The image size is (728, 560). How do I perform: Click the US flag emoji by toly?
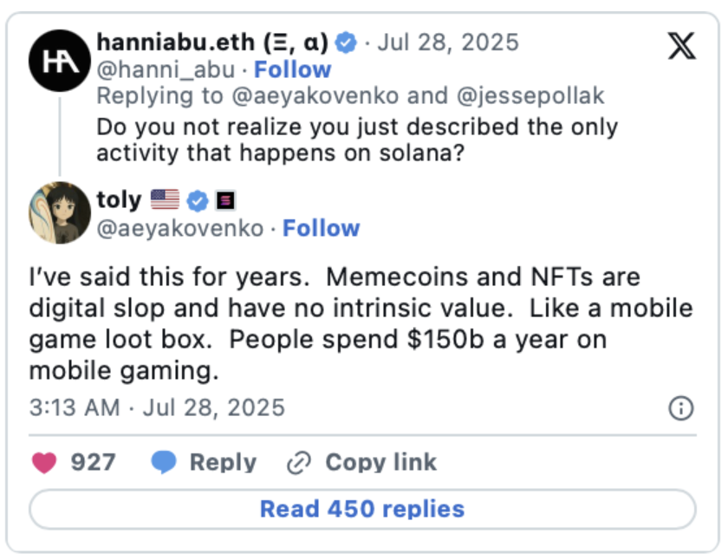pyautogui.click(x=165, y=200)
